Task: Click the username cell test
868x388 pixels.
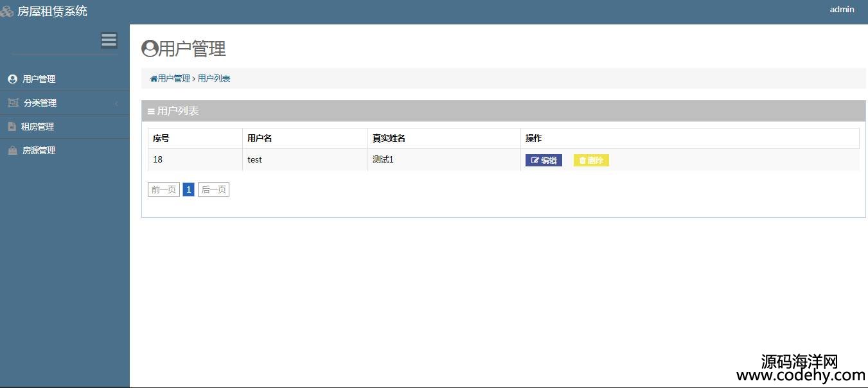Action: (x=305, y=160)
